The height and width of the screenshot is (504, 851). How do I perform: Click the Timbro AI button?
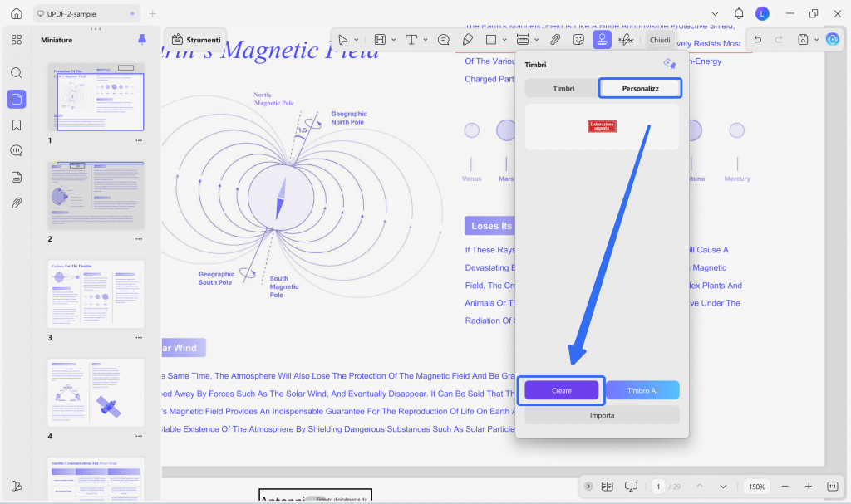tap(642, 390)
